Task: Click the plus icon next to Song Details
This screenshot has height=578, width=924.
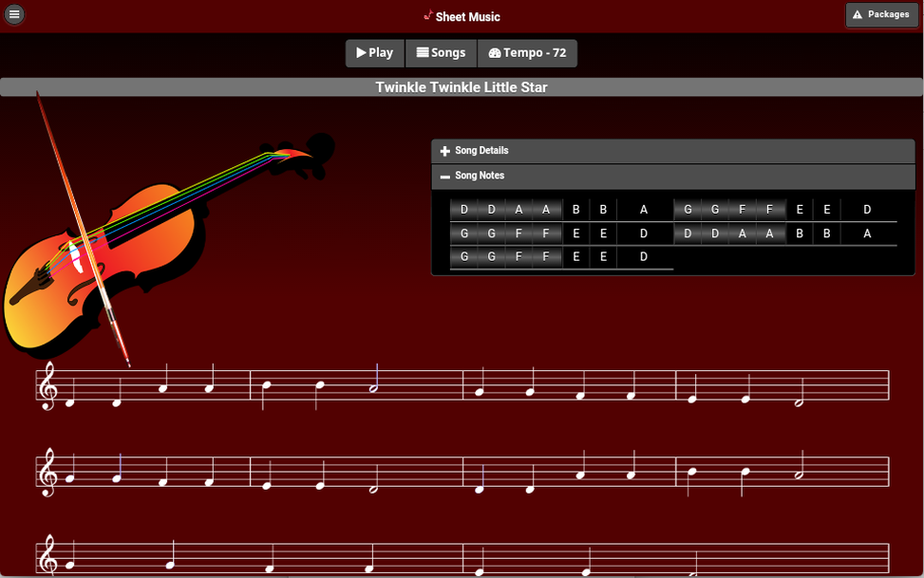Action: (x=444, y=151)
